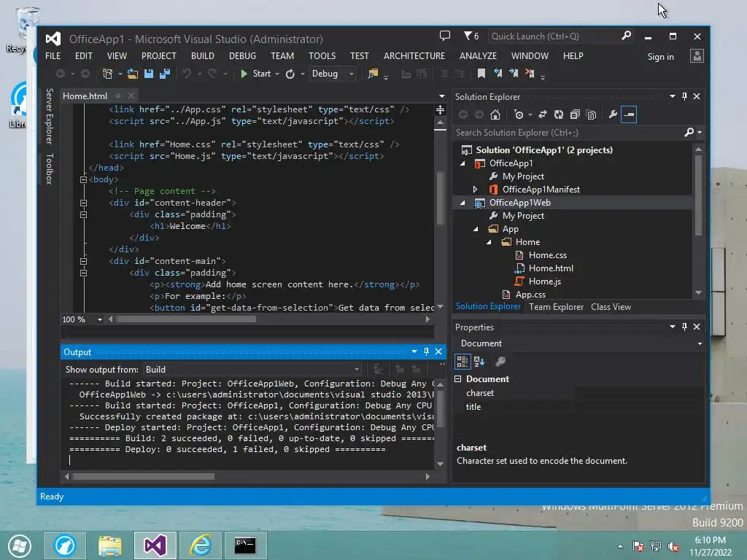
Task: Save the current file with the Save icon
Action: click(x=149, y=74)
